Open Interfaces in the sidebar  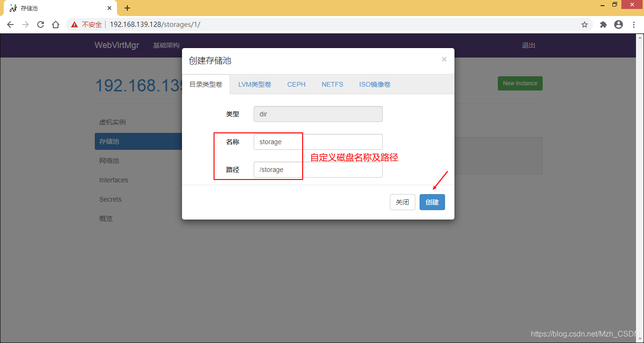coord(114,180)
